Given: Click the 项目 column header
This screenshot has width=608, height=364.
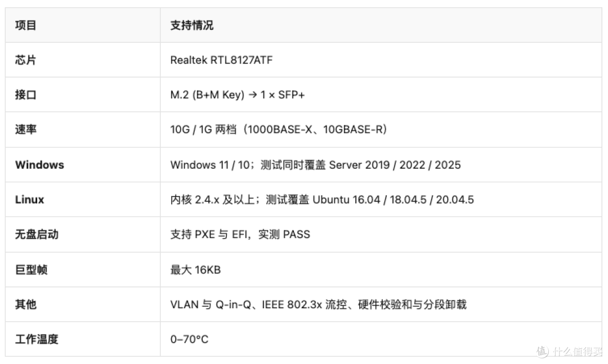Looking at the screenshot, I should tap(83, 25).
